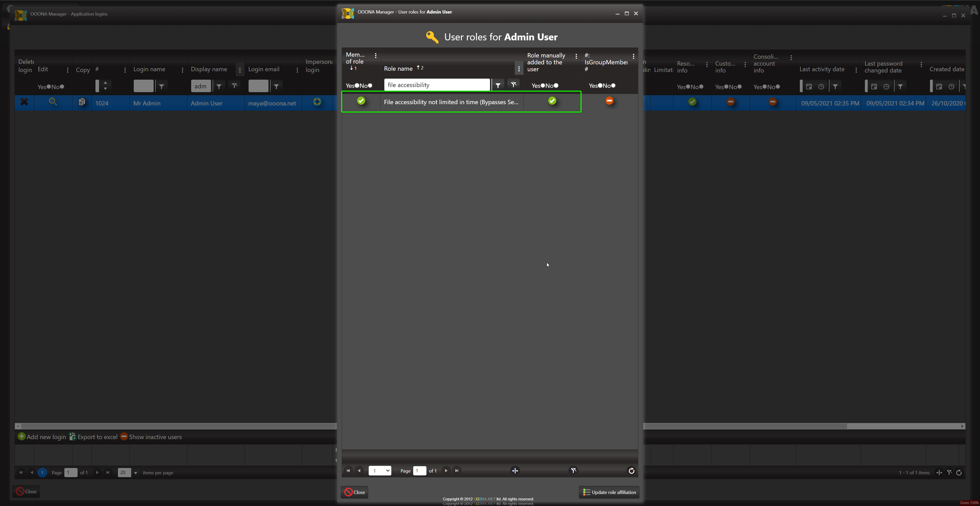This screenshot has width=980, height=506.
Task: Select No radio for Role manually added filter
Action: point(556,86)
